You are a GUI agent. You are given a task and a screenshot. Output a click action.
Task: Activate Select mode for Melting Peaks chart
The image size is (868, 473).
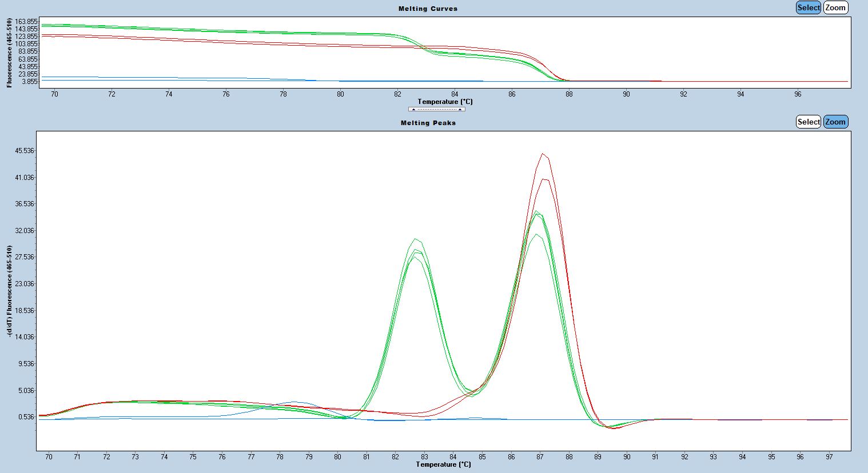point(809,122)
